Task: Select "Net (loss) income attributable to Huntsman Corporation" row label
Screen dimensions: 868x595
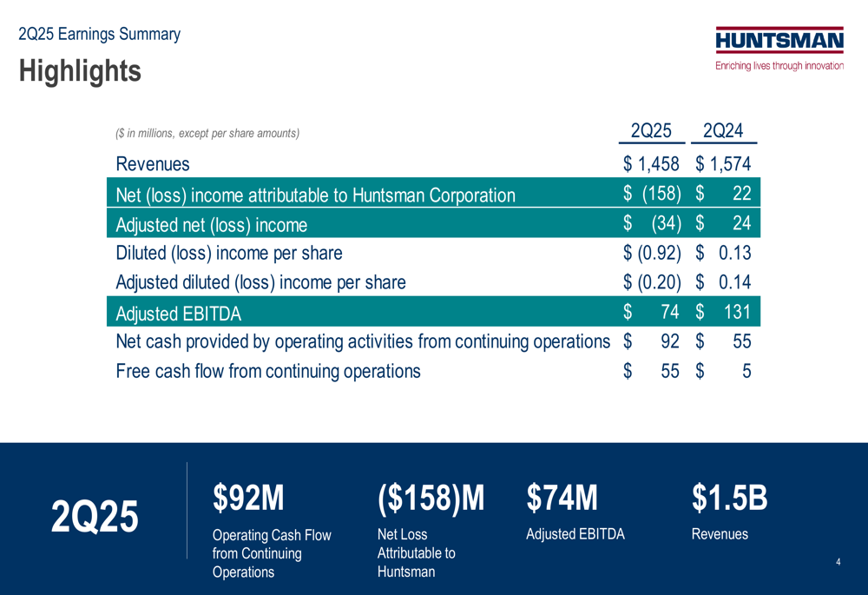Action: [316, 195]
